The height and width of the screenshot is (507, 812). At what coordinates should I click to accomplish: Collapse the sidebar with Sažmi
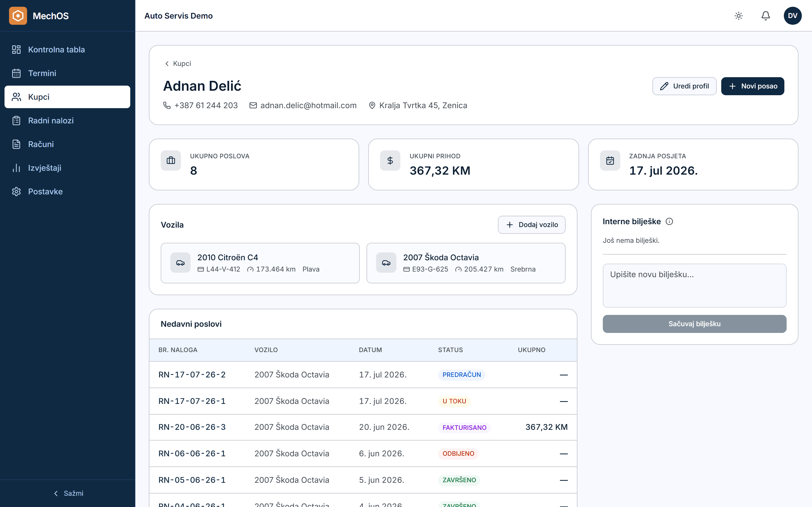tap(69, 493)
